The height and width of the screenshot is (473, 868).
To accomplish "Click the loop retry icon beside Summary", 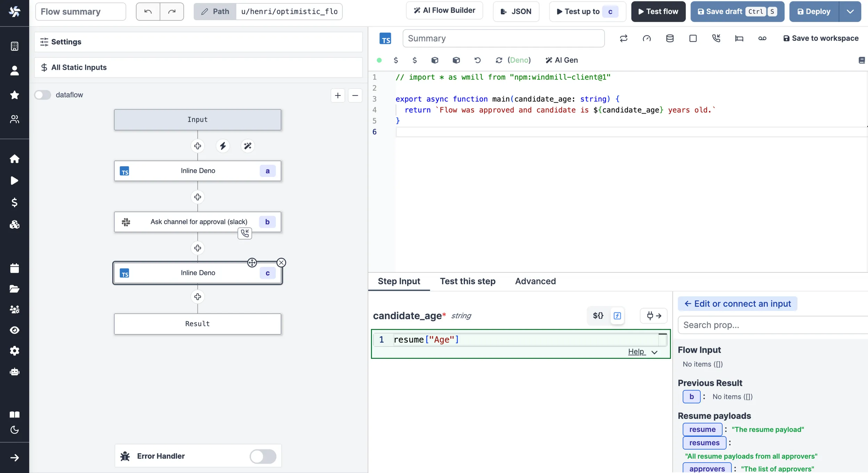I will click(624, 38).
